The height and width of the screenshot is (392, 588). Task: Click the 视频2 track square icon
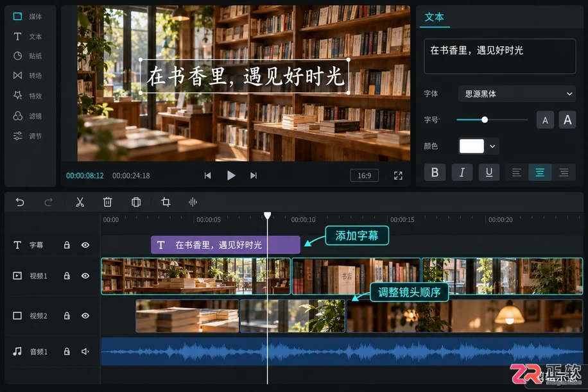17,316
